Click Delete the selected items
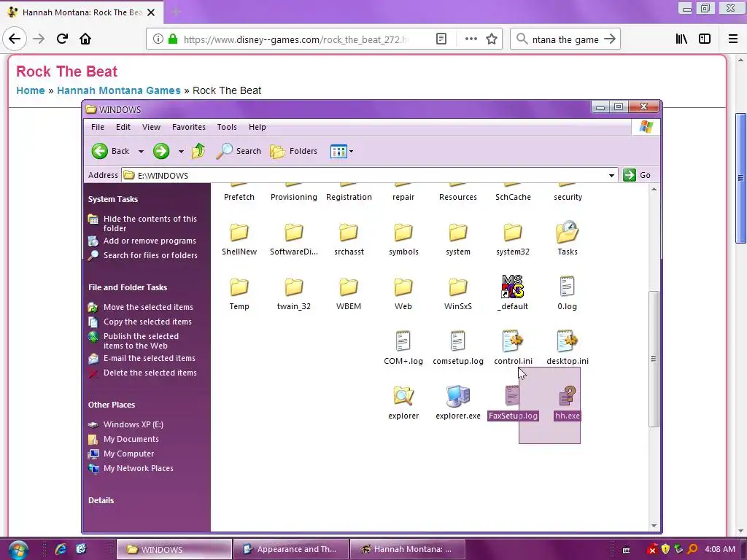This screenshot has height=560, width=747. coord(142,373)
